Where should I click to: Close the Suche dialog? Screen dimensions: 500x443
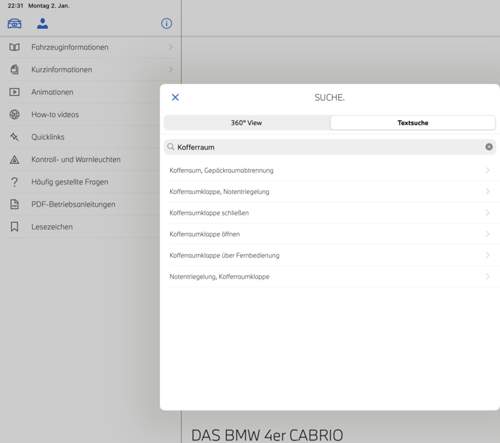(x=175, y=97)
